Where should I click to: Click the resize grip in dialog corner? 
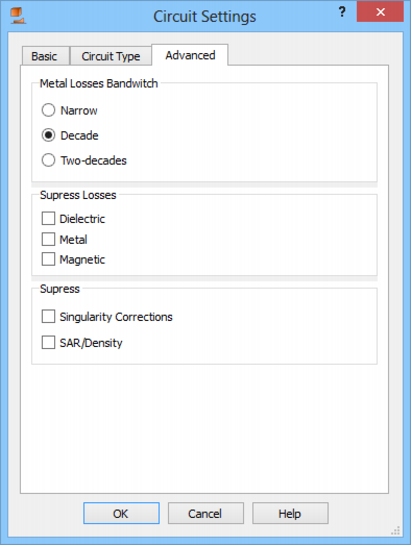(396, 531)
